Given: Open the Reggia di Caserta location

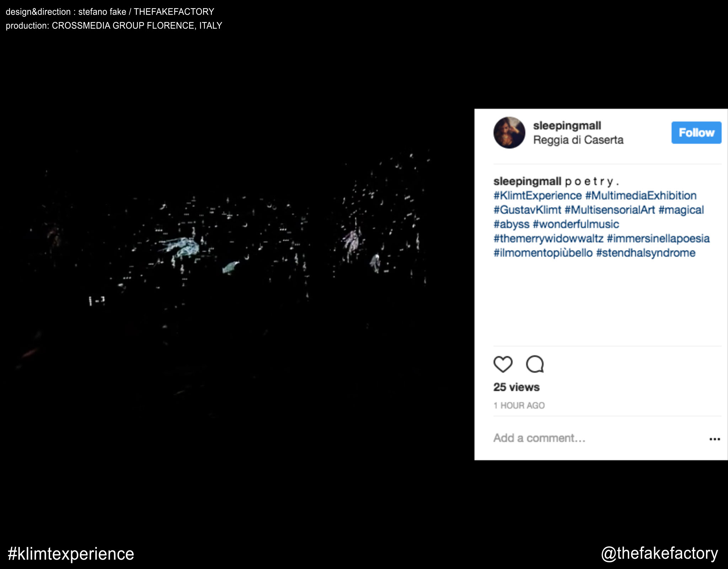Looking at the screenshot, I should (578, 140).
